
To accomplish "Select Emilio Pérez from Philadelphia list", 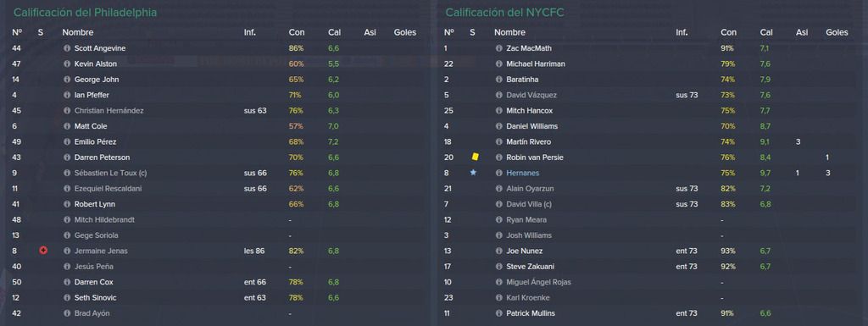I will pos(95,142).
